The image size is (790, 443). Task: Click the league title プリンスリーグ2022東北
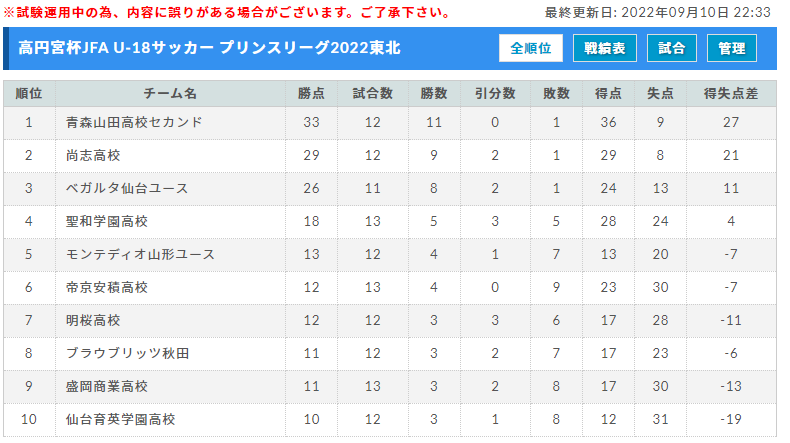(310, 48)
